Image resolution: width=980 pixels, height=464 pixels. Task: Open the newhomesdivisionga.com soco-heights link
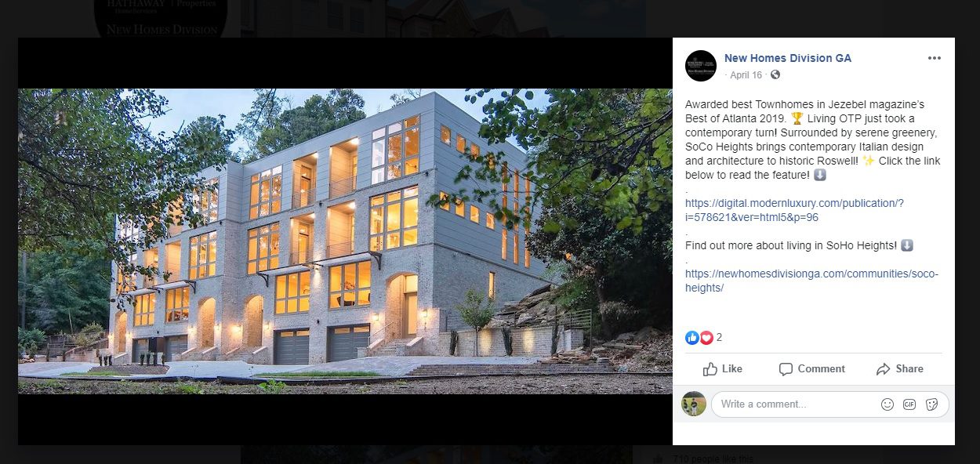[x=811, y=281]
